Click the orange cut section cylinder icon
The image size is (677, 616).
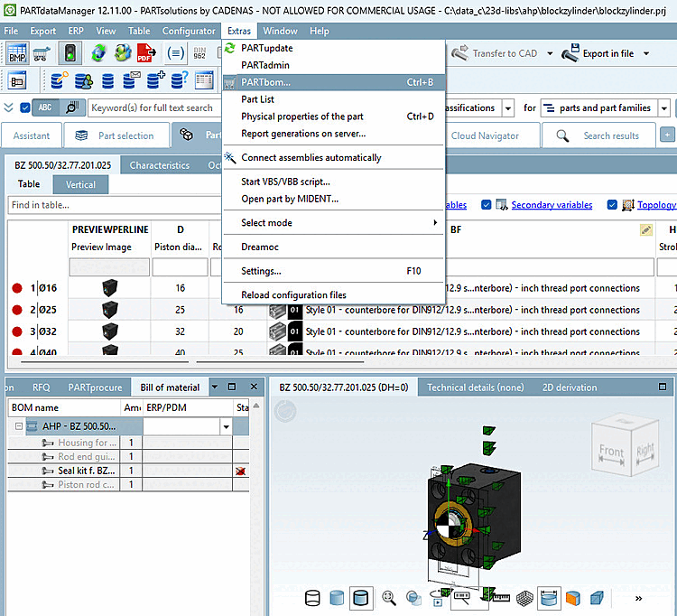(x=573, y=598)
